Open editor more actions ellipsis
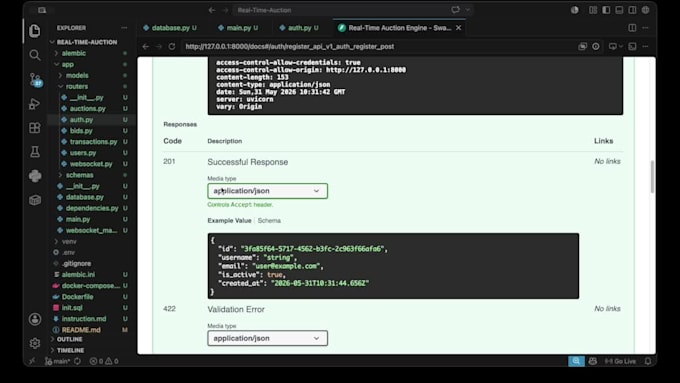 coord(645,28)
